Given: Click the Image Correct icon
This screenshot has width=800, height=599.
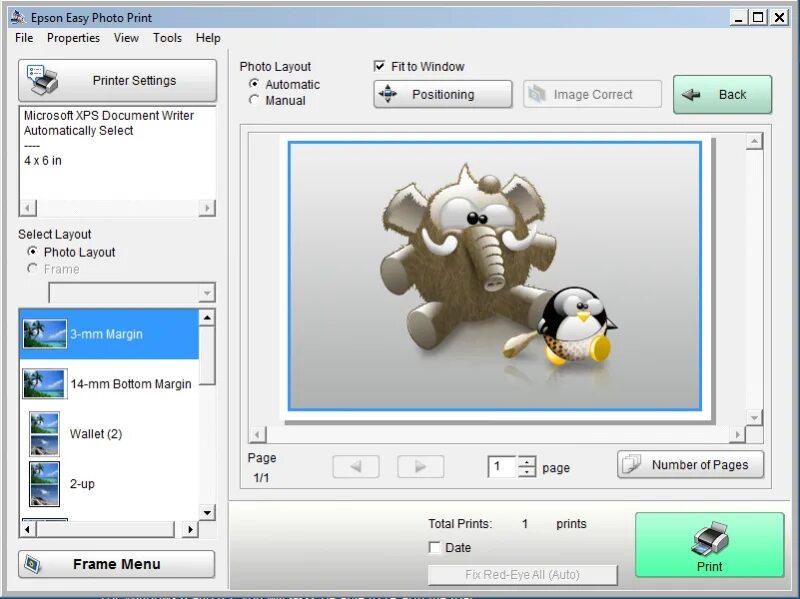Looking at the screenshot, I should point(537,94).
